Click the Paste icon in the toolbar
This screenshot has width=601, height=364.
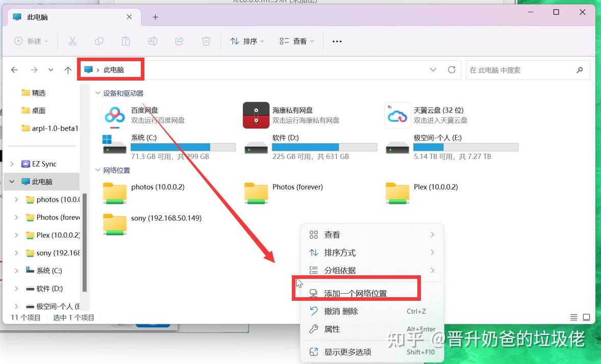126,41
